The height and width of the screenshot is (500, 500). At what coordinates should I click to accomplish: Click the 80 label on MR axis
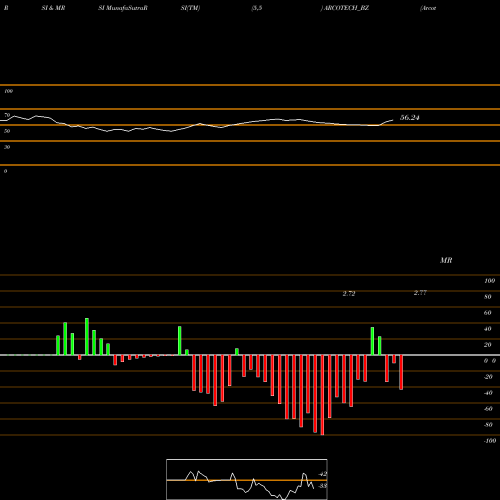[488, 297]
